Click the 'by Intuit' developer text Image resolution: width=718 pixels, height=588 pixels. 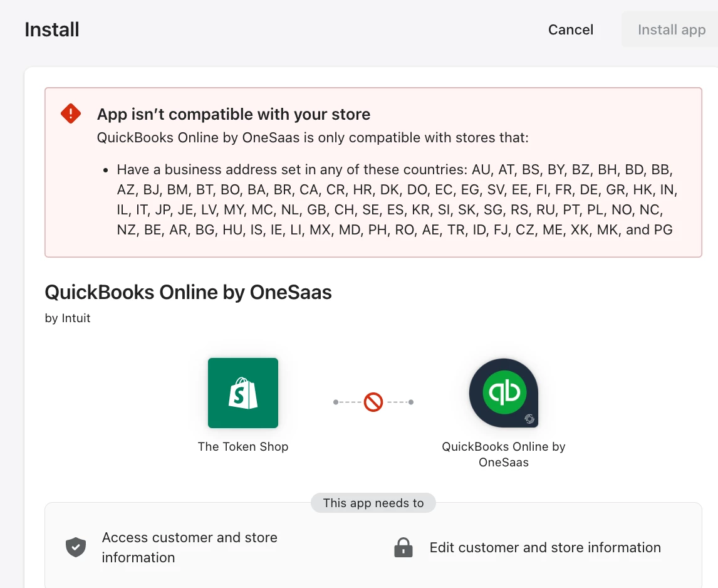tap(67, 318)
